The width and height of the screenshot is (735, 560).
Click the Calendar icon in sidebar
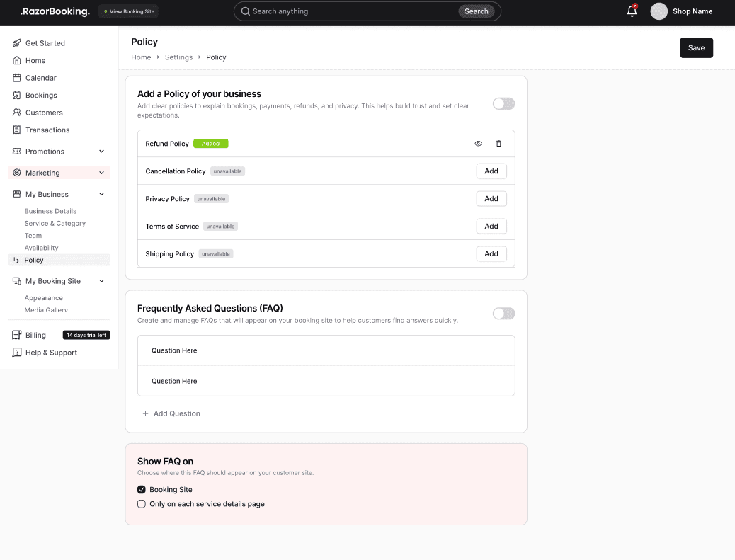[17, 78]
